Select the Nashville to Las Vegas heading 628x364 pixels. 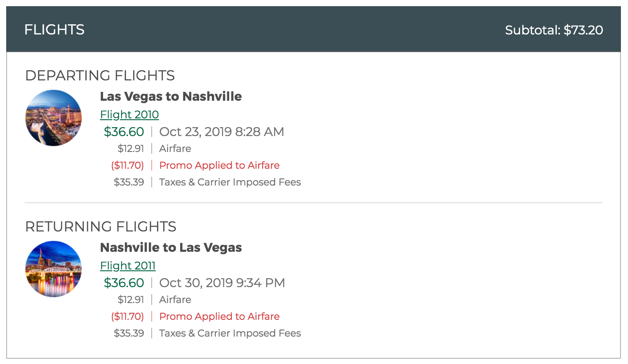tap(171, 247)
